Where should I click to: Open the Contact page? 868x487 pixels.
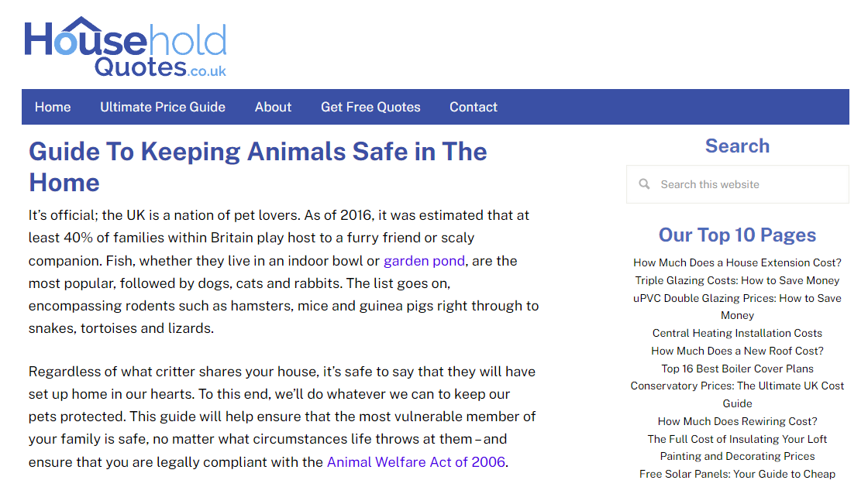[x=474, y=107]
